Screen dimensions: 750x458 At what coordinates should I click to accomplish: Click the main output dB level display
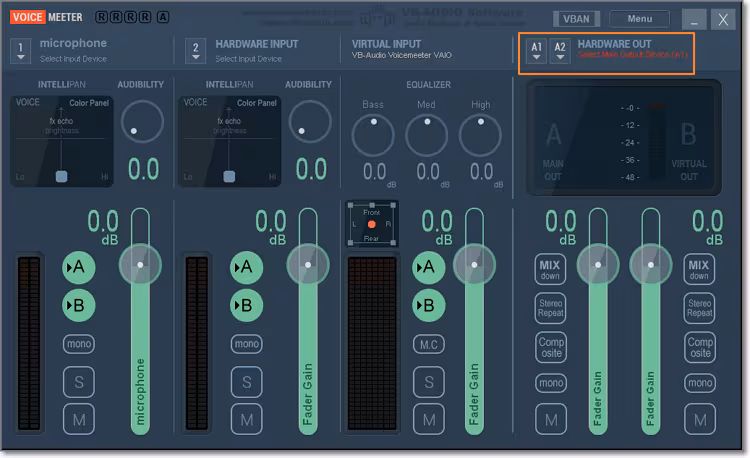624,138
